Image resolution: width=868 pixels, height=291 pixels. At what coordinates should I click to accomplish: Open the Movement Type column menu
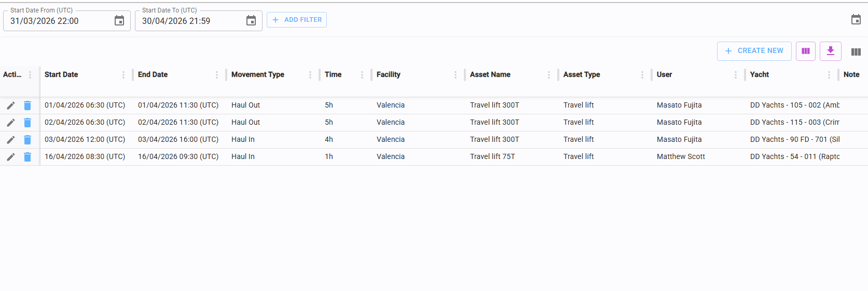310,75
